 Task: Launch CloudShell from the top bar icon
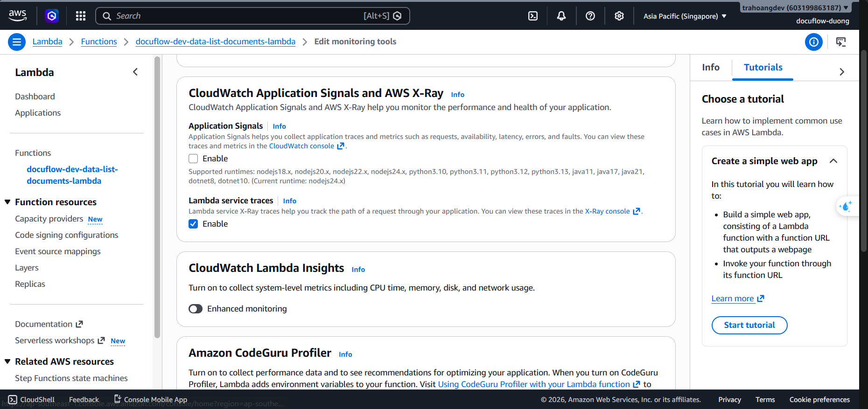pyautogui.click(x=533, y=16)
